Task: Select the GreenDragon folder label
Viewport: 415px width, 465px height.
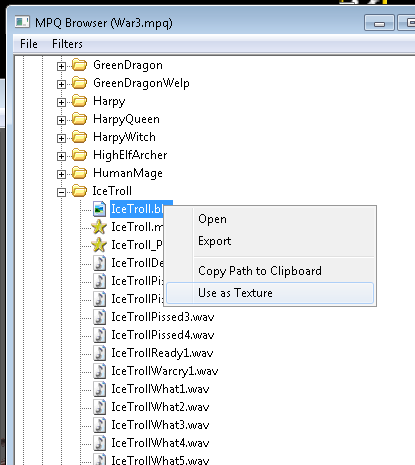Action: [128, 65]
